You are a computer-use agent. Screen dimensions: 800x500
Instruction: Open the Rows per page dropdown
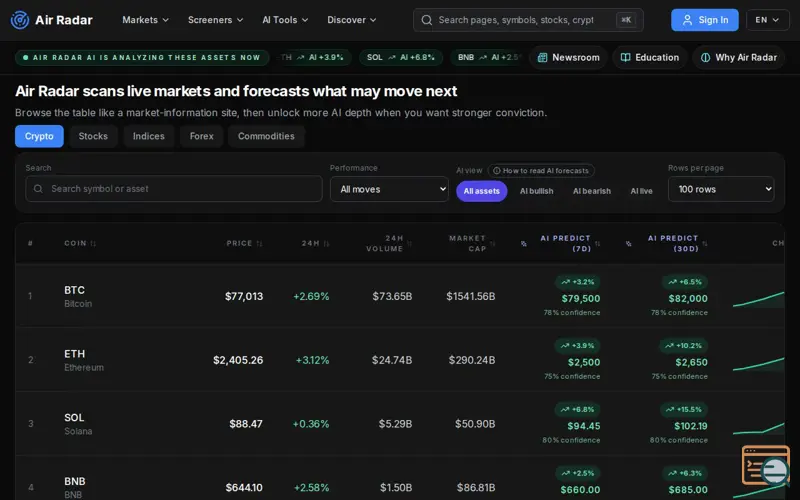point(721,189)
